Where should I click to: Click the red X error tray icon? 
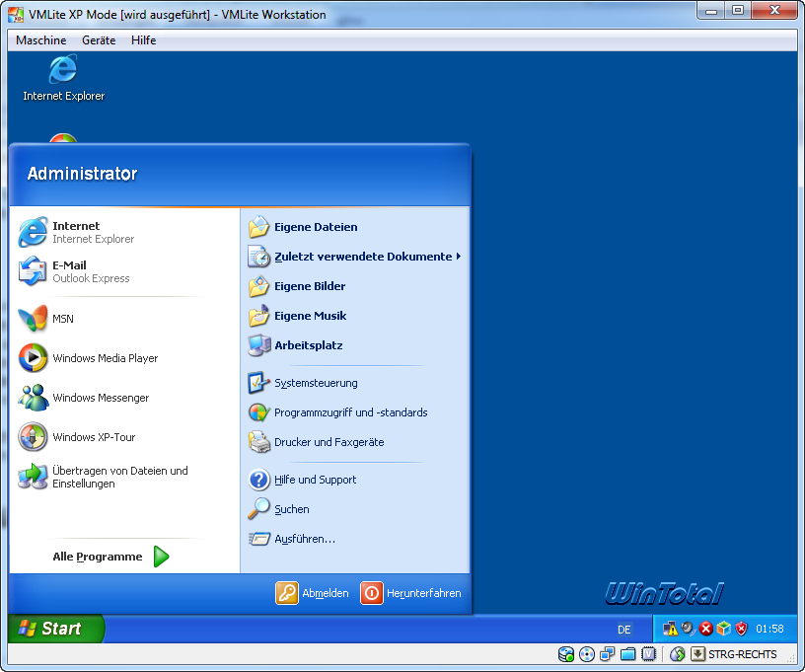(706, 629)
